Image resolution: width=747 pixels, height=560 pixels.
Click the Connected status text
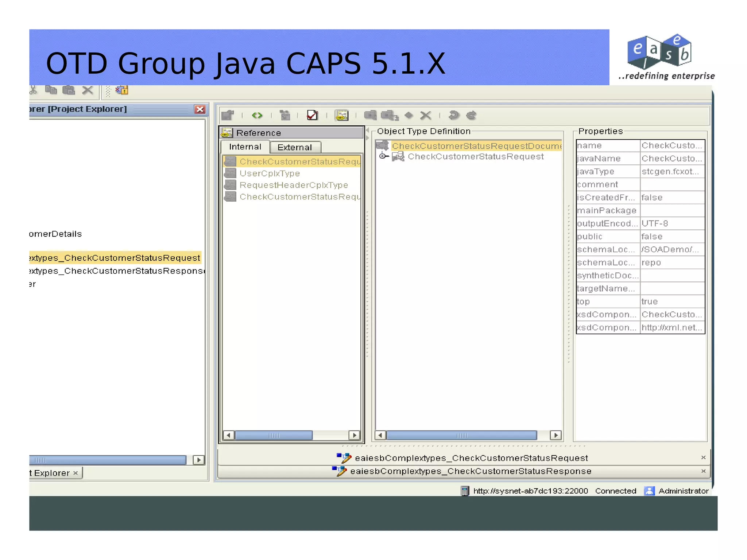click(616, 491)
